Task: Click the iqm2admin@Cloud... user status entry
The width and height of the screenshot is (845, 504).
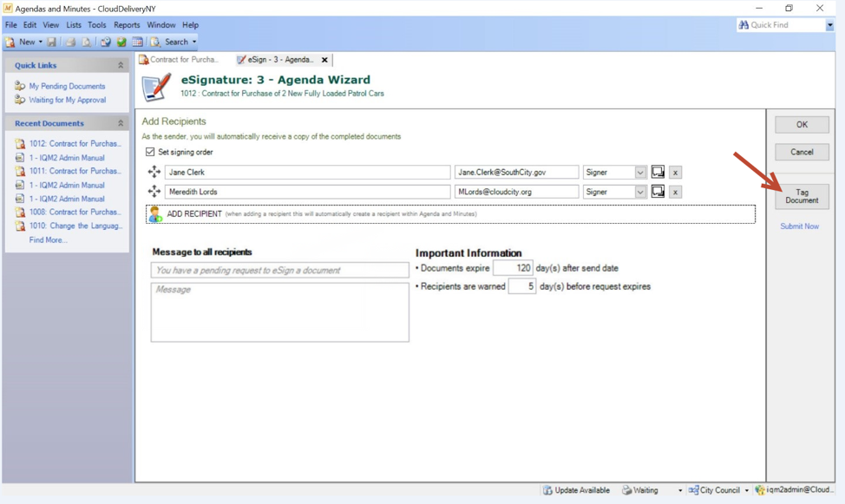Action: click(x=793, y=490)
